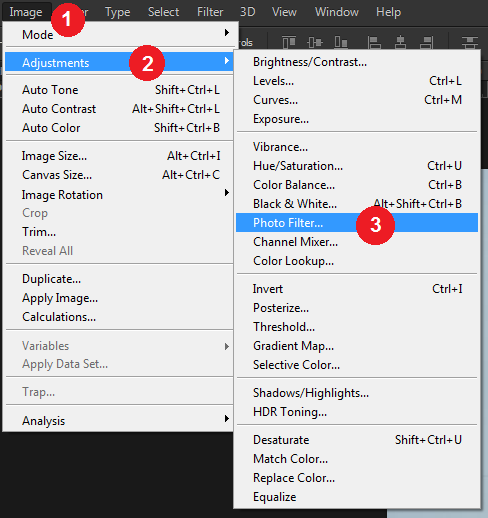Select Calculations... menu item
Screen dimensions: 488x518
(x=119, y=317)
